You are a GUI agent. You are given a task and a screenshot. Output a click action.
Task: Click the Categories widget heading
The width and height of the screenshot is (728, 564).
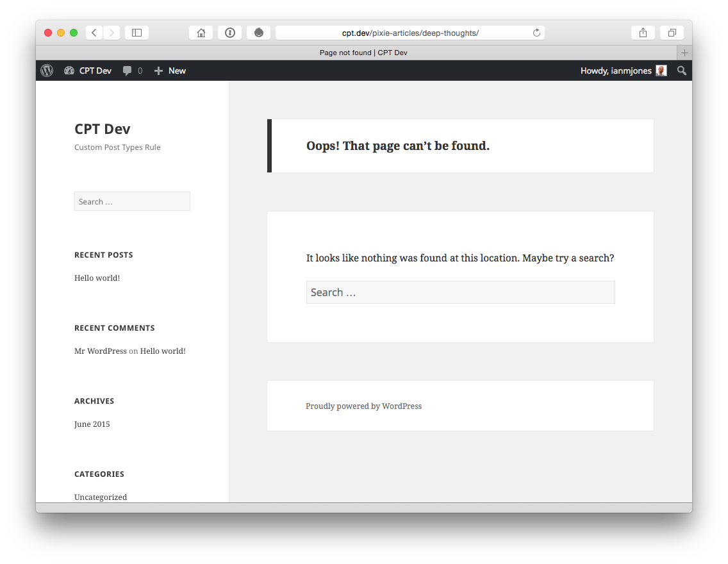click(99, 474)
